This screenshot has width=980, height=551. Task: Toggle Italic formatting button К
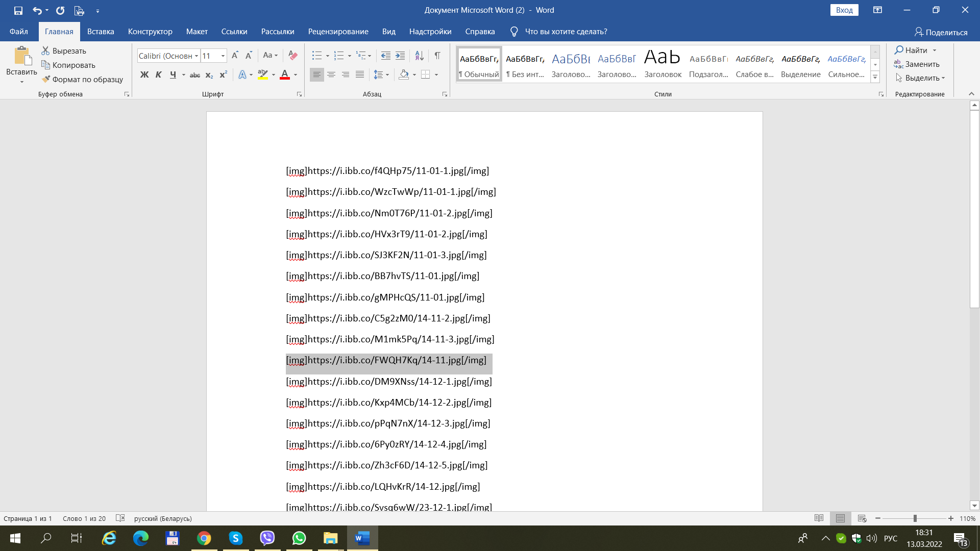(159, 74)
